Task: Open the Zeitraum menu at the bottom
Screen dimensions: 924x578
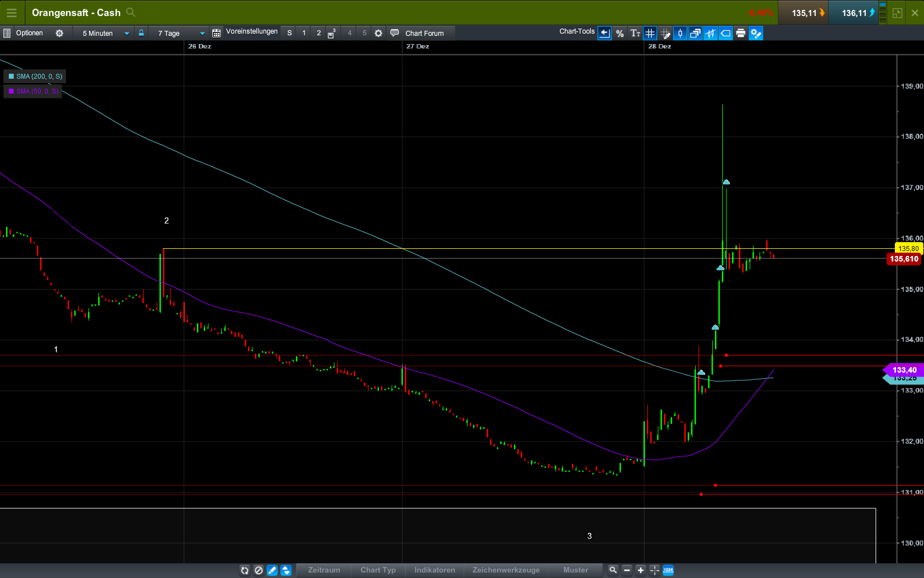Action: (323, 570)
